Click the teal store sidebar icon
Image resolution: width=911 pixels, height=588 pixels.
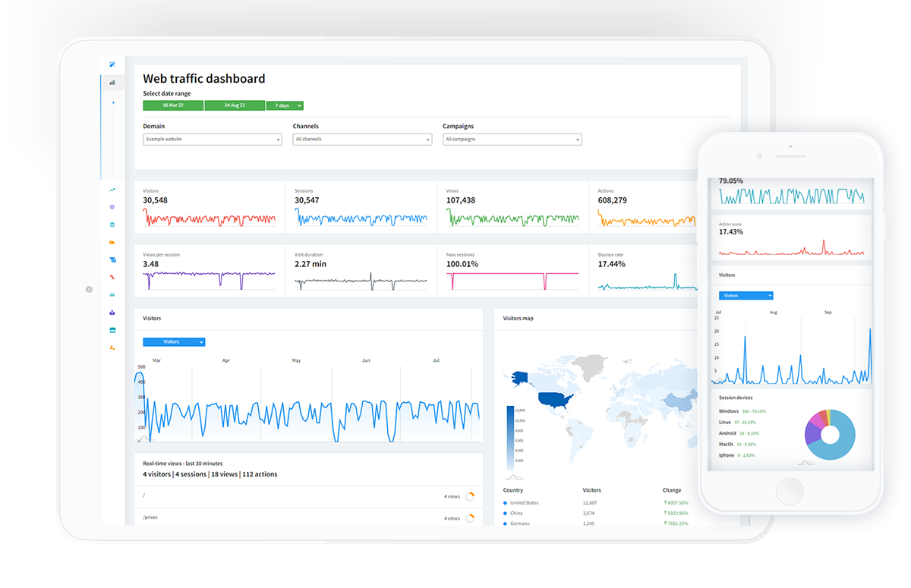pos(112,330)
